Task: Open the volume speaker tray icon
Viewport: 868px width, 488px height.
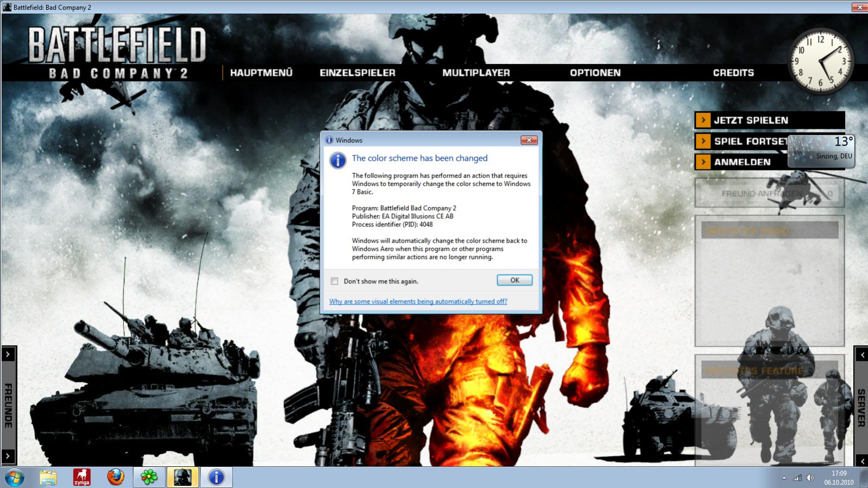Action: point(810,478)
